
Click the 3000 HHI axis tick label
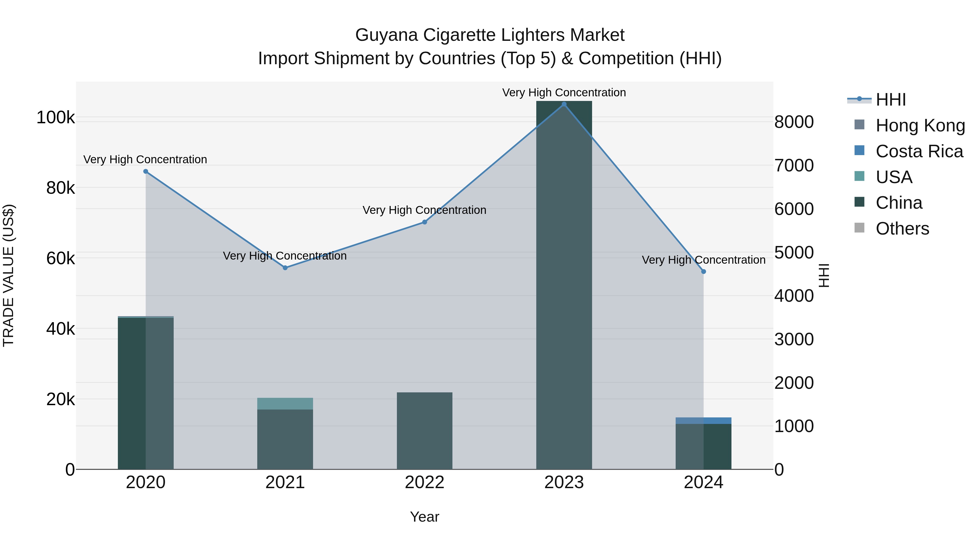click(x=794, y=339)
